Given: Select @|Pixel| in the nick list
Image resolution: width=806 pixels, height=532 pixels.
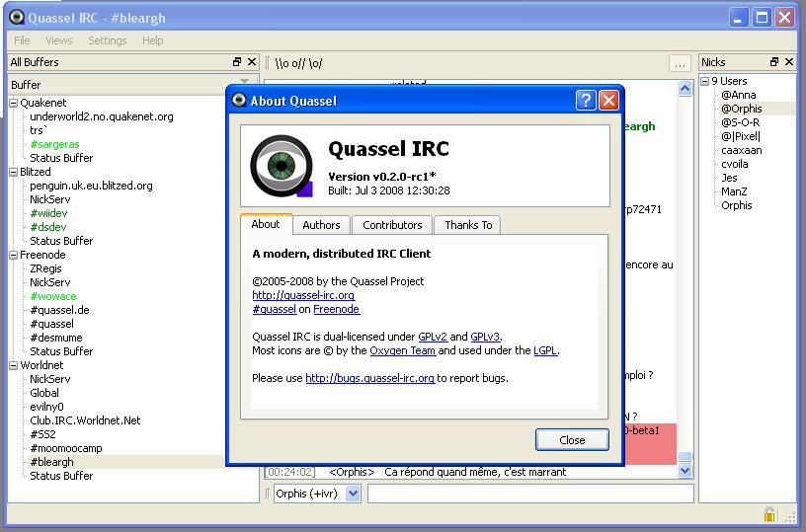Looking at the screenshot, I should pyautogui.click(x=740, y=136).
